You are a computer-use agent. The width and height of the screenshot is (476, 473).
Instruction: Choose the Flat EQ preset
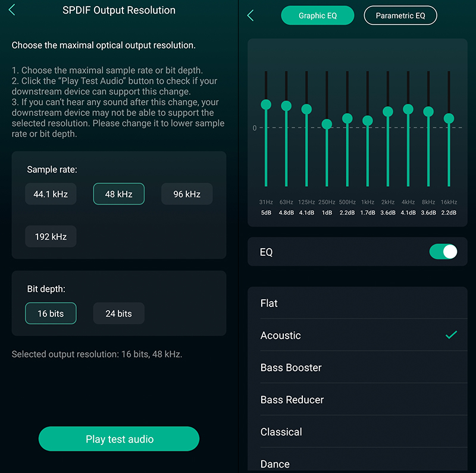pyautogui.click(x=358, y=303)
